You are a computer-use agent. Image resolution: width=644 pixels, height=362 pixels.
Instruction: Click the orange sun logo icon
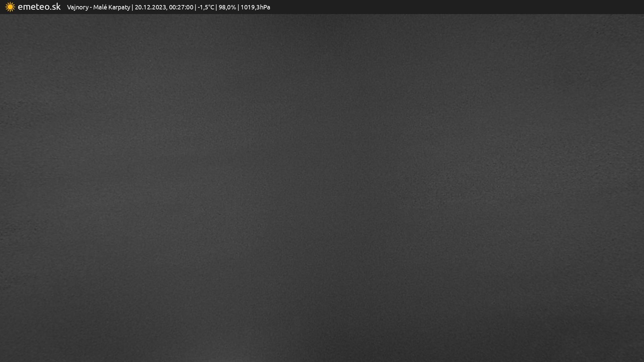tap(10, 7)
